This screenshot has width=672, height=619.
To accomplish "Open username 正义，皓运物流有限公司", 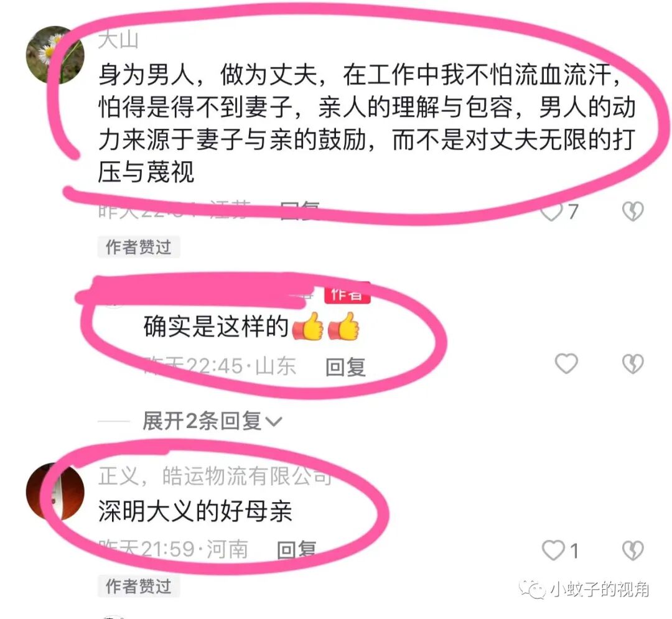I will (x=215, y=475).
